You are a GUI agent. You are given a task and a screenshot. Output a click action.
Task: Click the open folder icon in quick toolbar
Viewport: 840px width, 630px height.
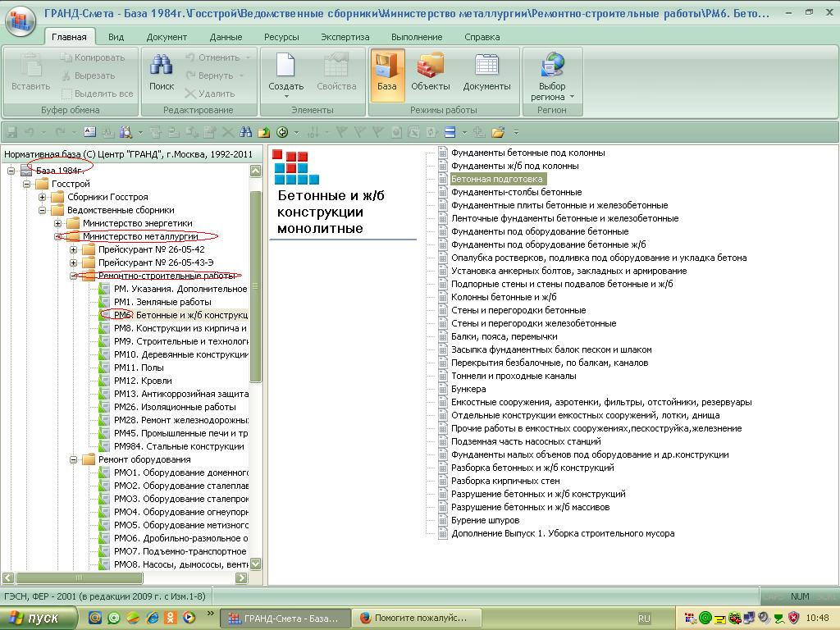pos(498,132)
